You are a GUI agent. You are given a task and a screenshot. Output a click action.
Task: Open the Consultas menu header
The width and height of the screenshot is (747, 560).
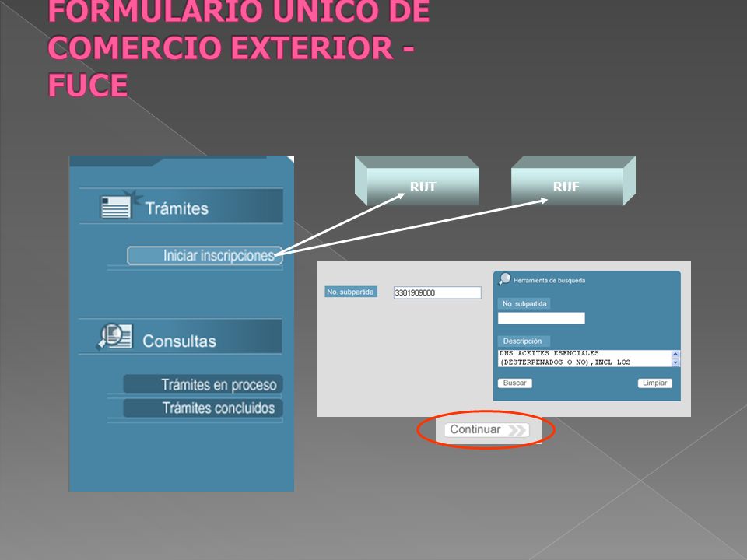pyautogui.click(x=180, y=337)
